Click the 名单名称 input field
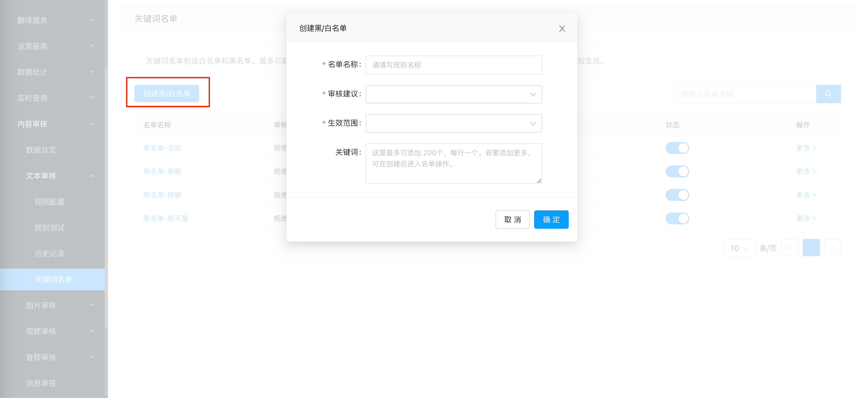 [453, 65]
